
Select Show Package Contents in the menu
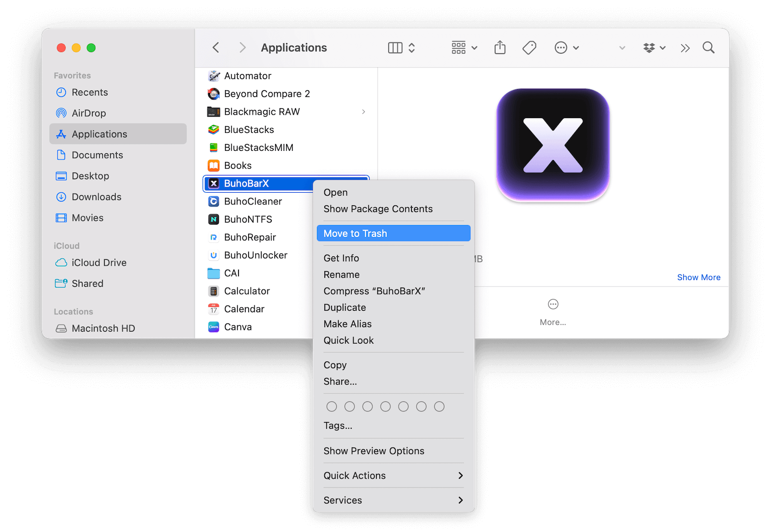(378, 209)
